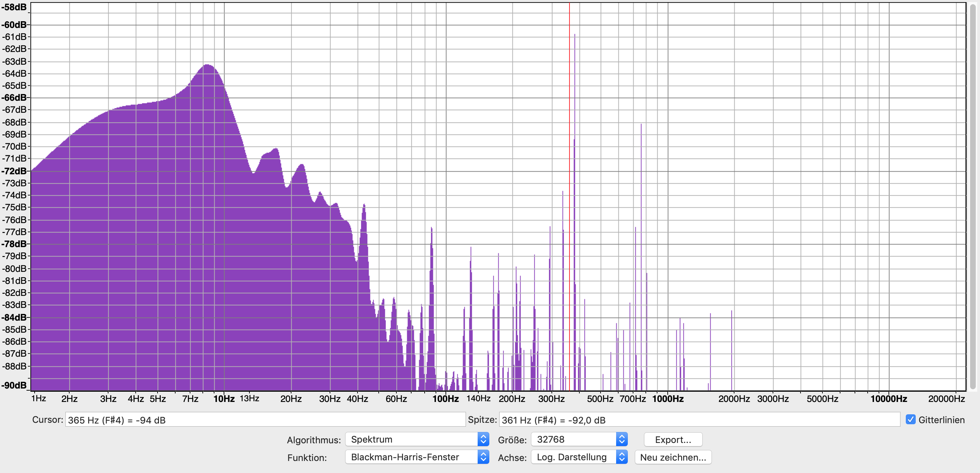Click the '1Hz' axis label

point(39,398)
